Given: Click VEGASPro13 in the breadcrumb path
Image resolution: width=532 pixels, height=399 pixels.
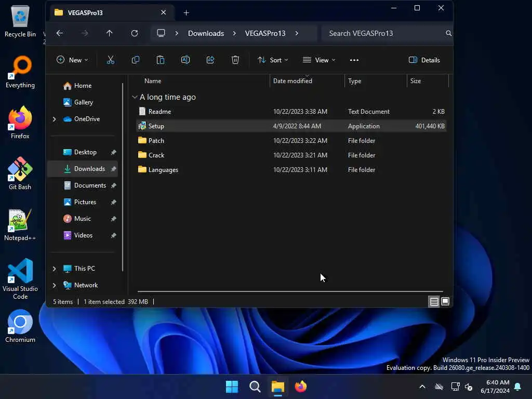Looking at the screenshot, I should pyautogui.click(x=265, y=33).
